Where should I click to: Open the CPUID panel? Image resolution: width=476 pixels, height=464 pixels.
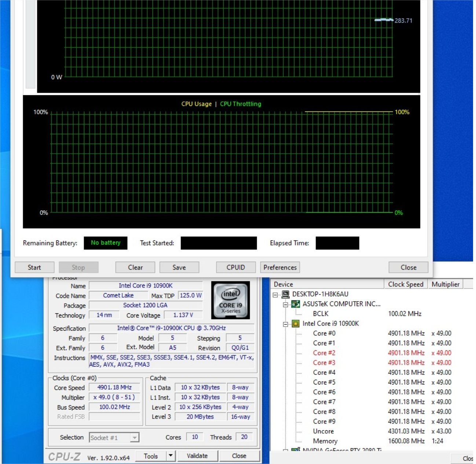(x=236, y=268)
